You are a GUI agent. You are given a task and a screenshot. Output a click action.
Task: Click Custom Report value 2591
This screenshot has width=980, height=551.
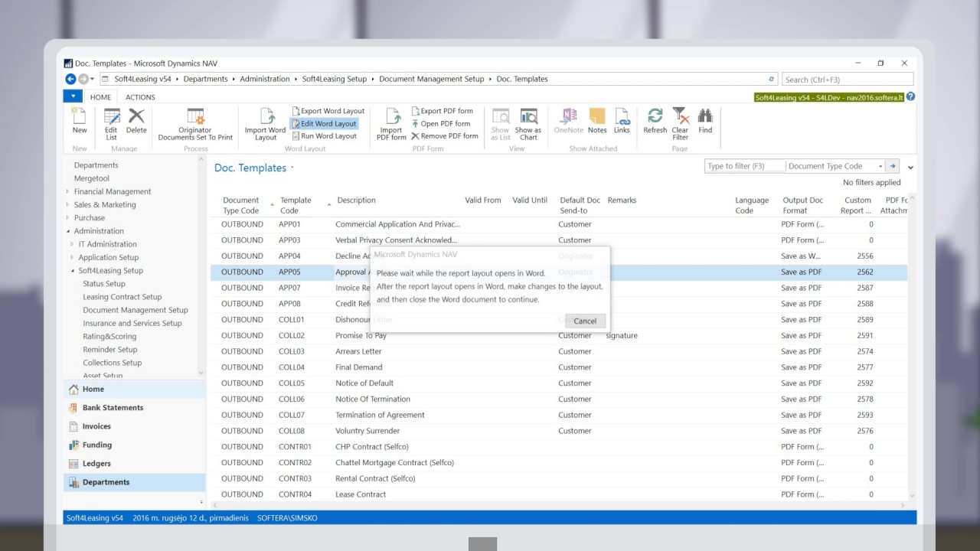865,335
